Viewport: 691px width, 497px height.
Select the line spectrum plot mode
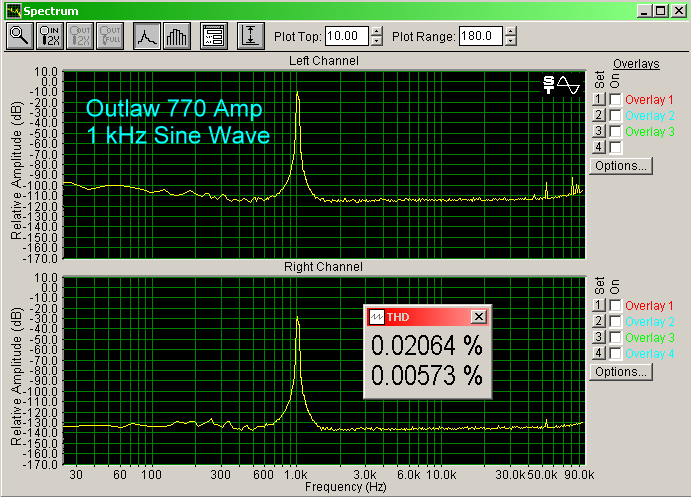click(147, 36)
